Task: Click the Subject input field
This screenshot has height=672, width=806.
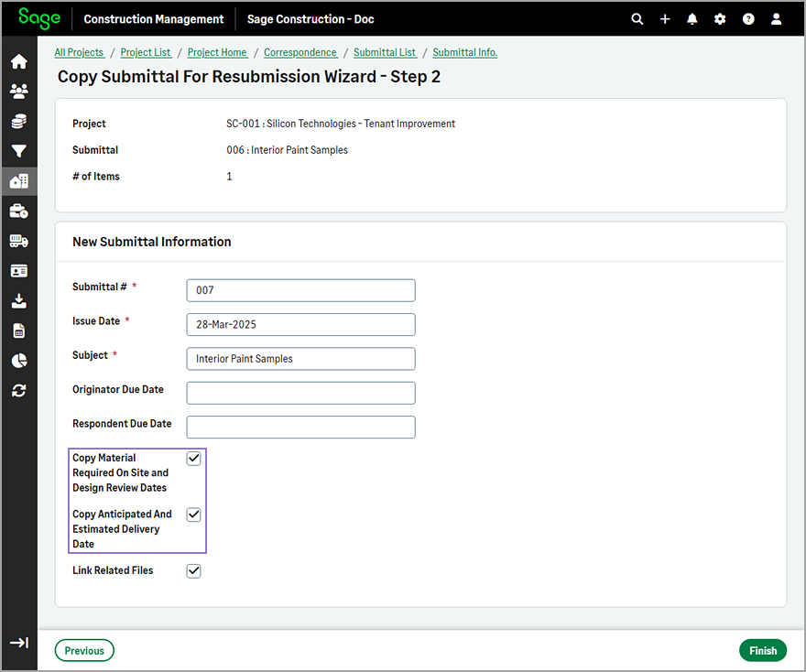Action: point(300,359)
